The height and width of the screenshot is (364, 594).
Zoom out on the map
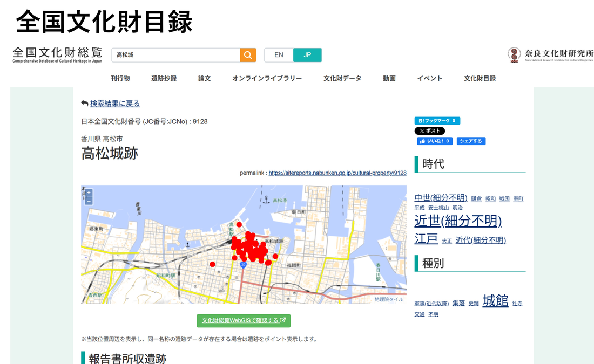(x=89, y=201)
